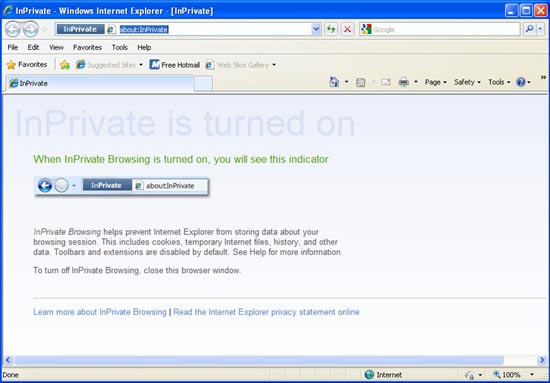Expand the address bar history dropdown

pyautogui.click(x=316, y=29)
